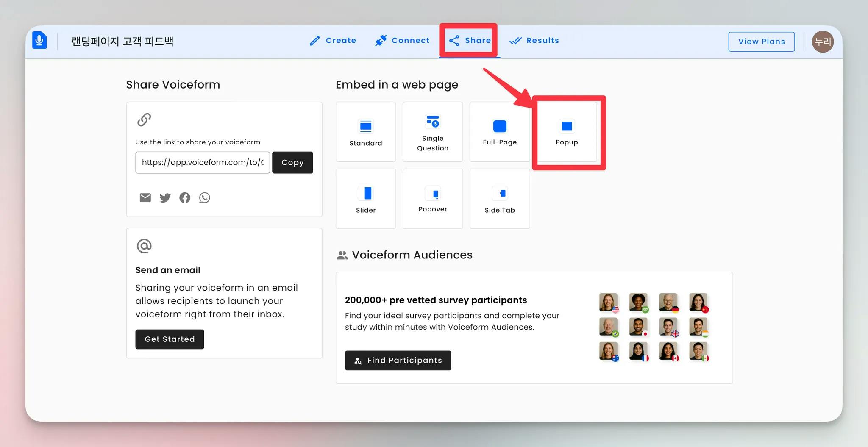Click participant avatar with French flag

pos(639,352)
